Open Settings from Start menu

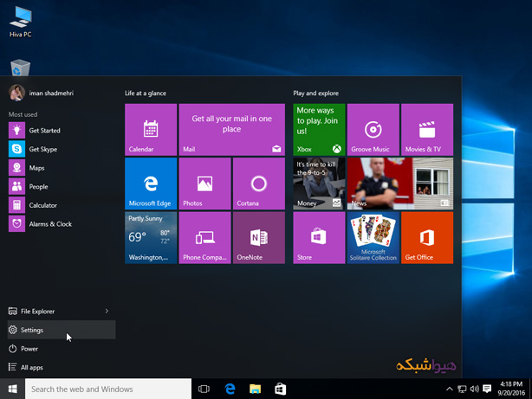click(x=62, y=330)
